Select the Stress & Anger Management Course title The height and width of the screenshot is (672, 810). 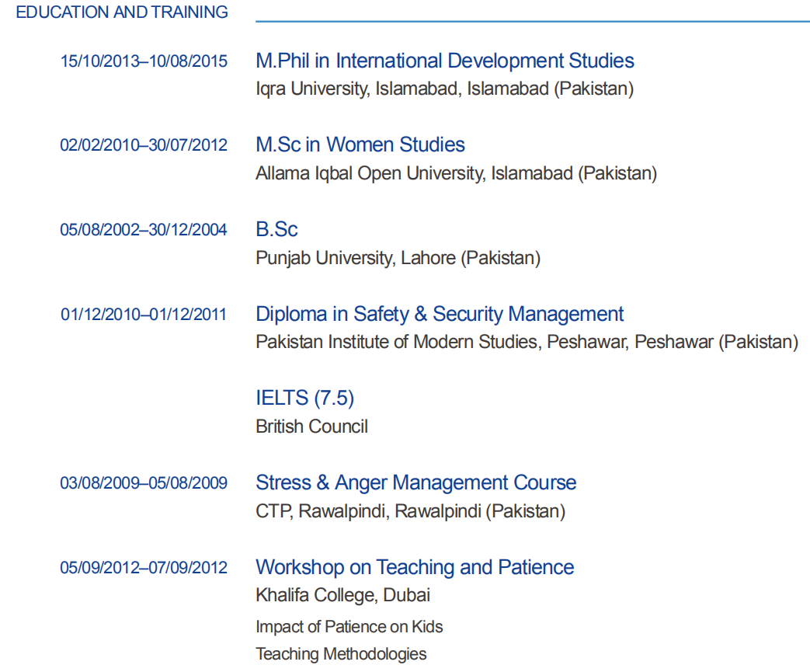(x=415, y=482)
